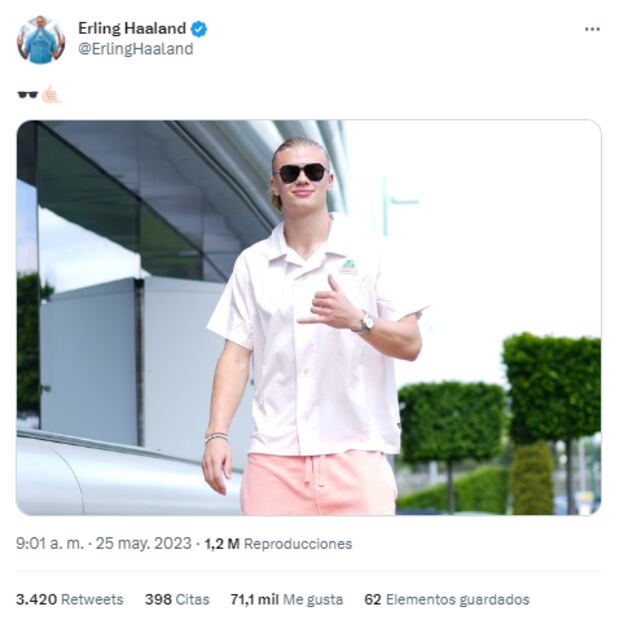Click the logo patch on the white shirt
Screen dimensions: 619x620
pyautogui.click(x=348, y=268)
